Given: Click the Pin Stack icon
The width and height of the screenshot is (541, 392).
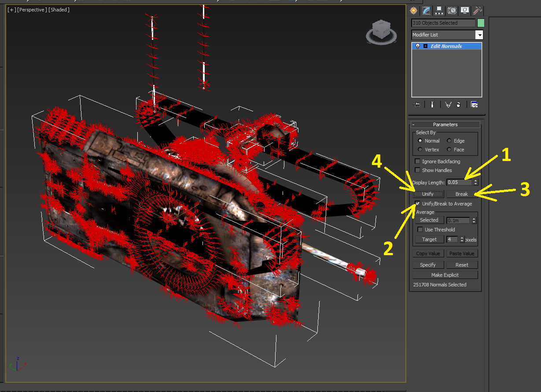Looking at the screenshot, I should pyautogui.click(x=417, y=105).
